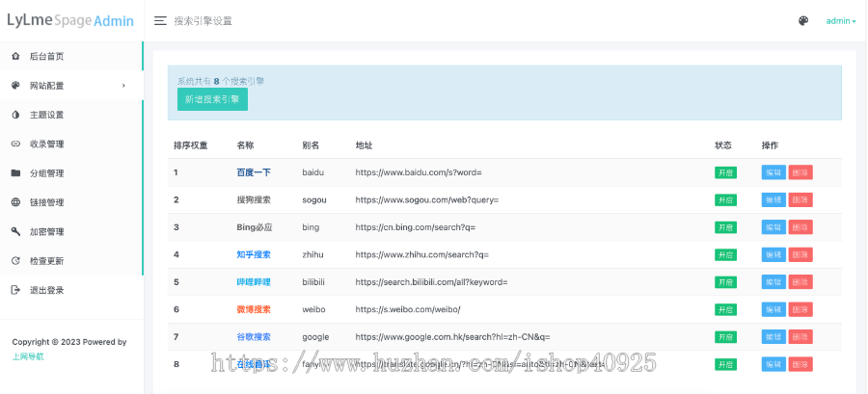Toggle the 开启 status for weibo
This screenshot has width=868, height=394.
coord(725,309)
